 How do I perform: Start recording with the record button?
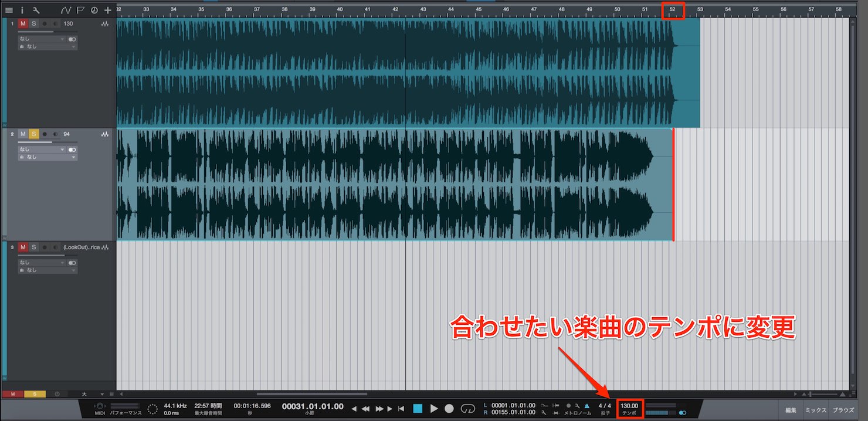pos(449,409)
